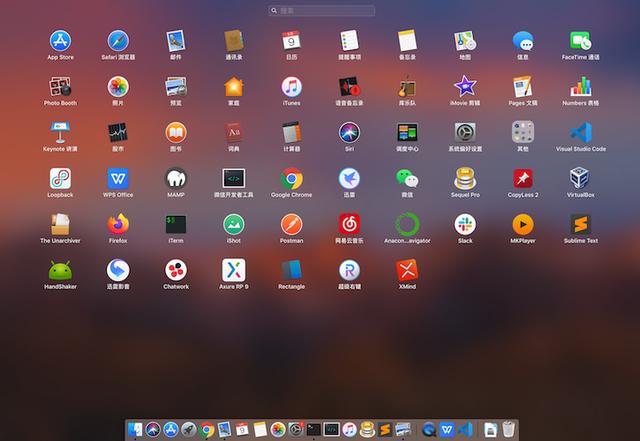Open Slack
The height and width of the screenshot is (441, 640).
click(x=465, y=224)
